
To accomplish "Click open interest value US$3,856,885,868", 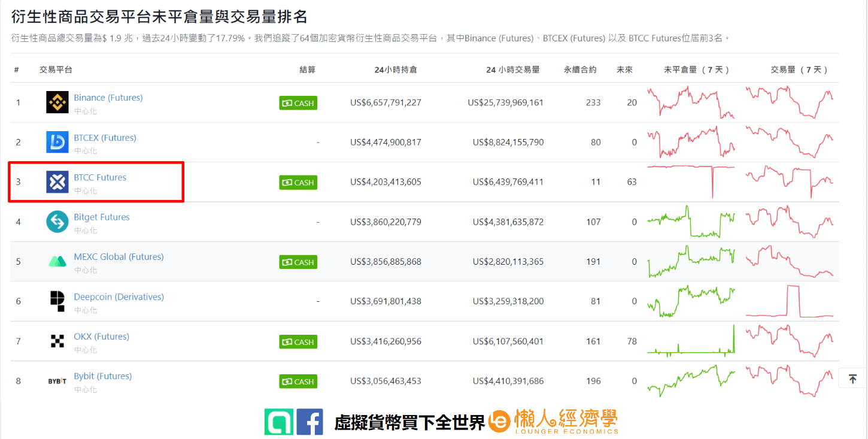I will 386,261.
